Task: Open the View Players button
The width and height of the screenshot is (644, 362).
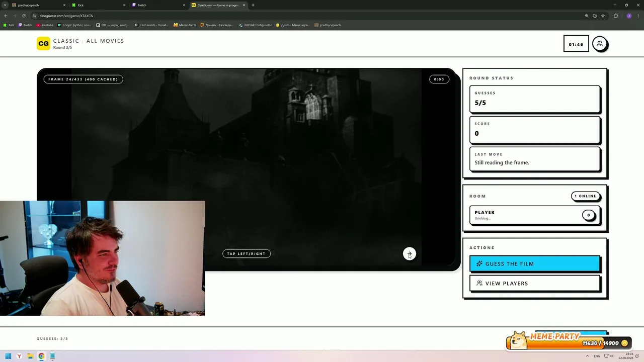Action: [534, 283]
